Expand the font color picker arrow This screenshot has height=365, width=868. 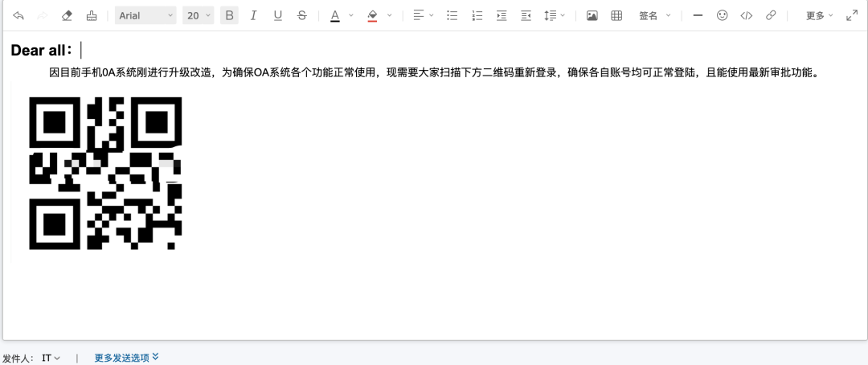[x=351, y=15]
